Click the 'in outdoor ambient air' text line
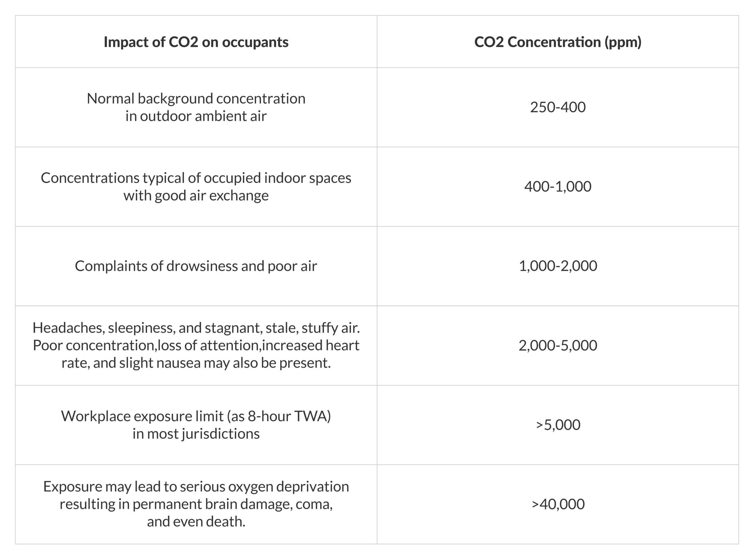The width and height of the screenshot is (754, 560). click(196, 116)
